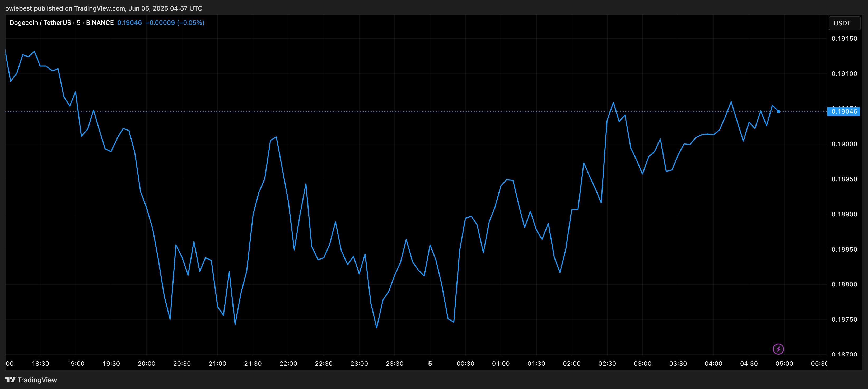Click the blue dot ending the price line

[x=778, y=112]
